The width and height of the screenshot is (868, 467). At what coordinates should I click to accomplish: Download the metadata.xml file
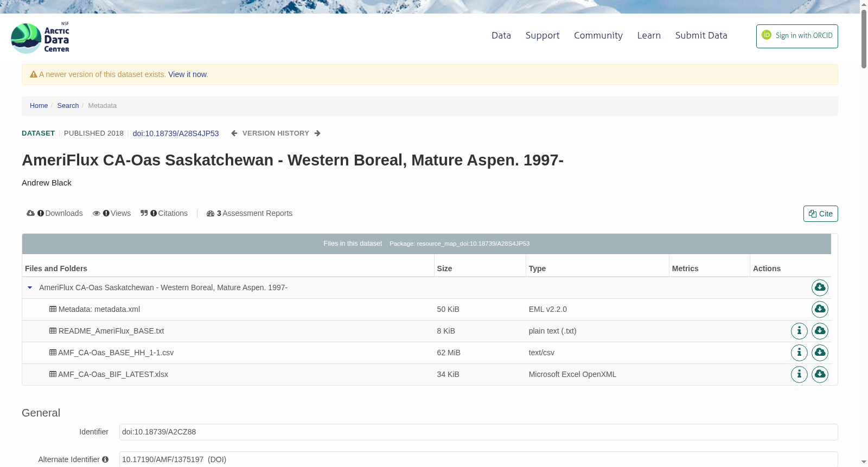click(820, 309)
